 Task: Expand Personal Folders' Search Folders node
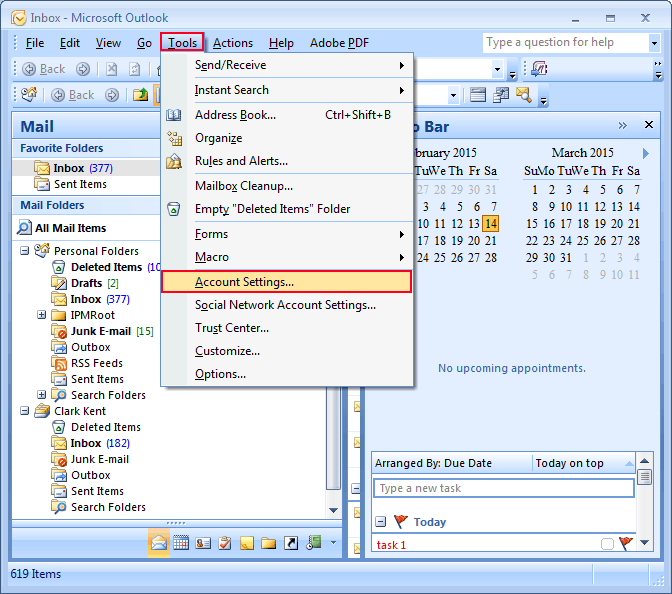(x=41, y=394)
